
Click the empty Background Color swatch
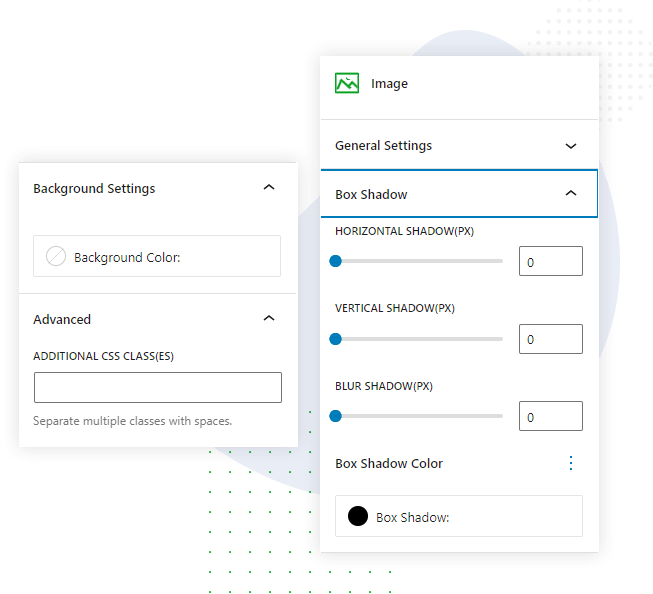pyautogui.click(x=56, y=256)
